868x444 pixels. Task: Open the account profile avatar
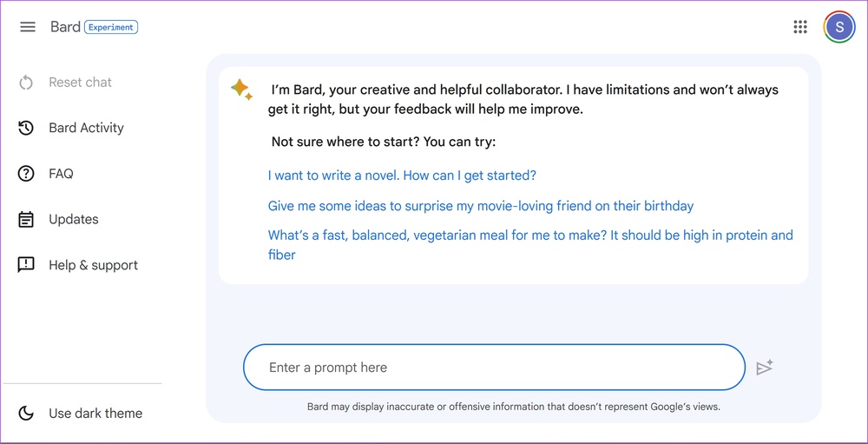pos(838,27)
